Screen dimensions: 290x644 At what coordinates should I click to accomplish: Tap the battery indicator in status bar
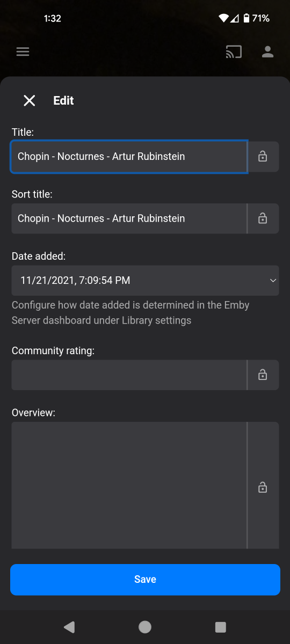point(247,18)
